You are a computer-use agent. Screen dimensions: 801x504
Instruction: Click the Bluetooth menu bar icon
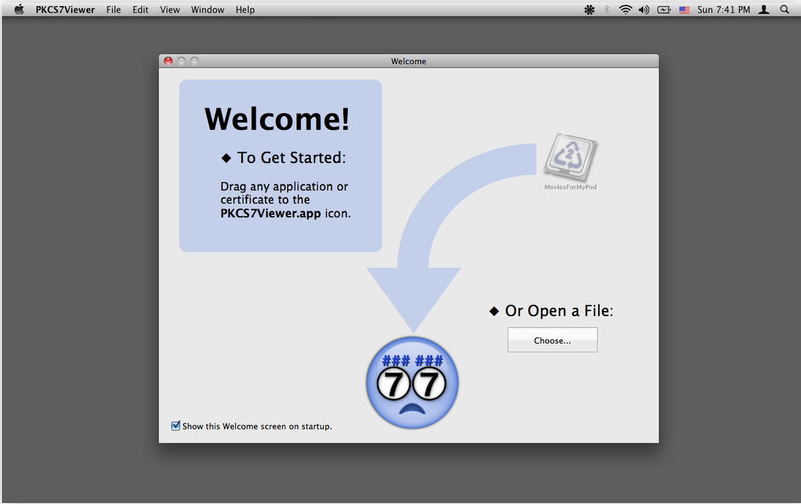pyautogui.click(x=607, y=10)
